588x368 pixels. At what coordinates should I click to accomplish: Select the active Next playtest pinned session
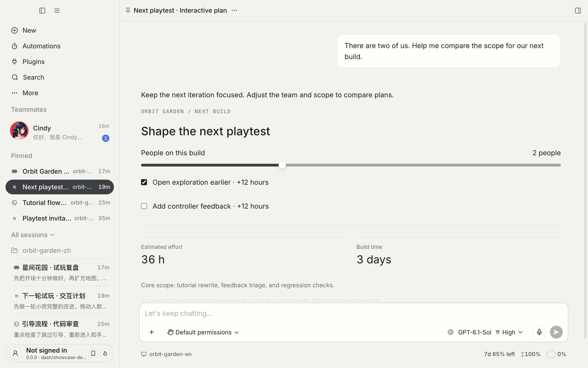(x=59, y=187)
